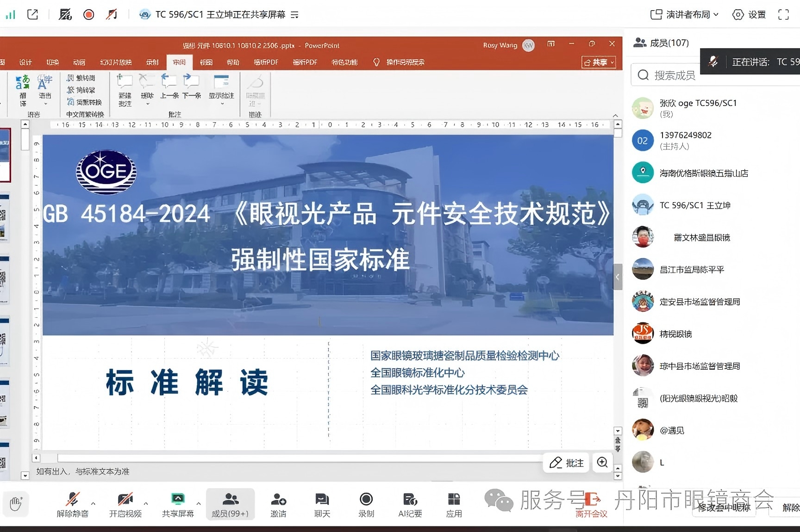
Task: Open the AI summary tool
Action: 410,504
